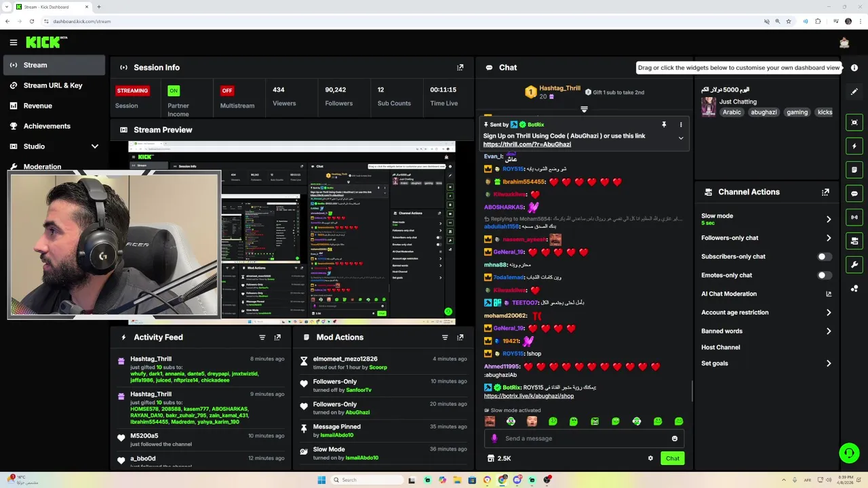
Task: Toggle the Chat widget icon in sidebar
Action: 854,193
